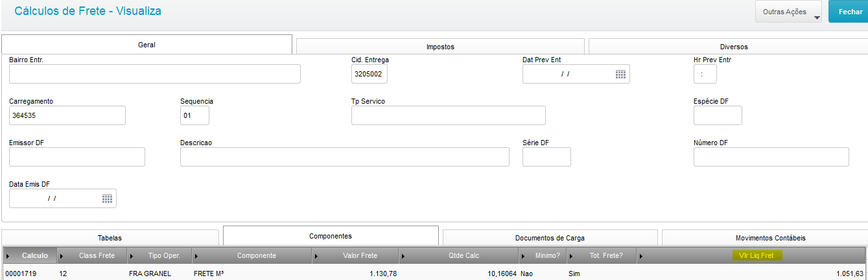Select the Componentes tab
868x280 pixels.
331,236
